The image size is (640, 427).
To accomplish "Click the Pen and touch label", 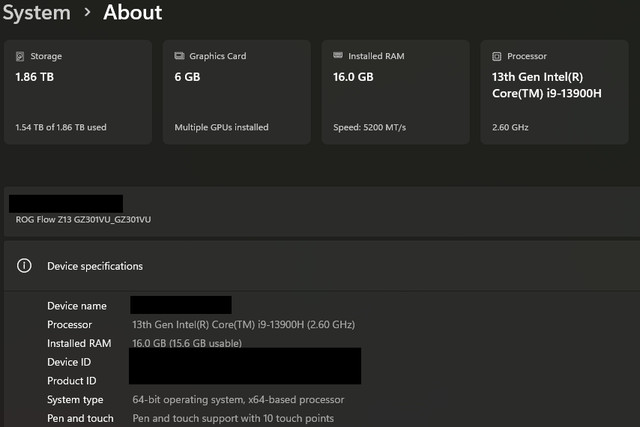I will coord(80,418).
